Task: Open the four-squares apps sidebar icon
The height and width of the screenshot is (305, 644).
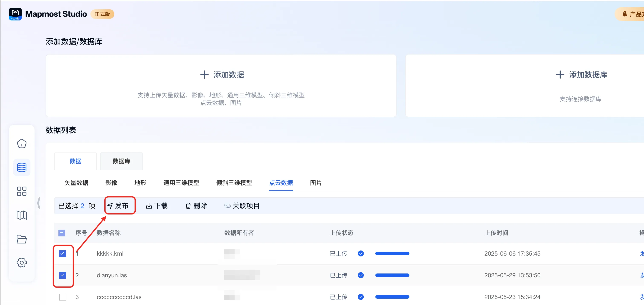Action: [22, 191]
